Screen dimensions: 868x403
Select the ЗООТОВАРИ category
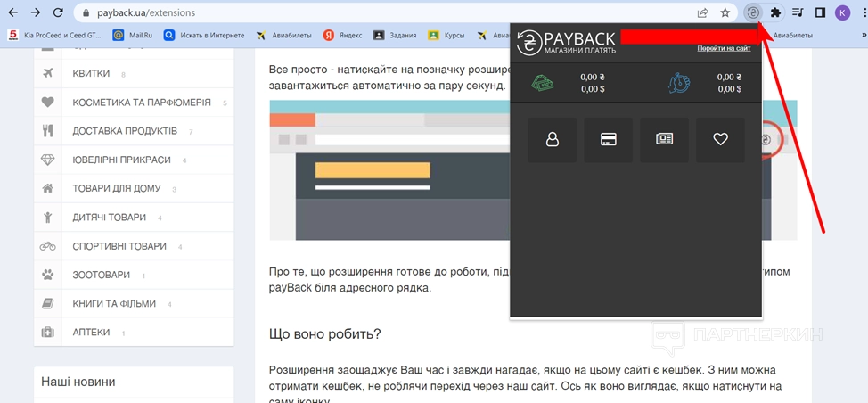click(x=134, y=276)
